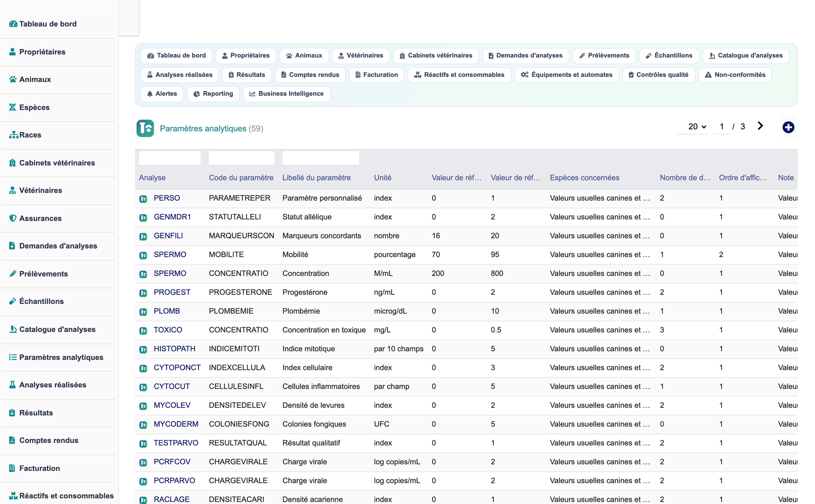Image resolution: width=815 pixels, height=504 pixels.
Task: Click the Animaux paw icon in sidebar
Action: coord(13,79)
